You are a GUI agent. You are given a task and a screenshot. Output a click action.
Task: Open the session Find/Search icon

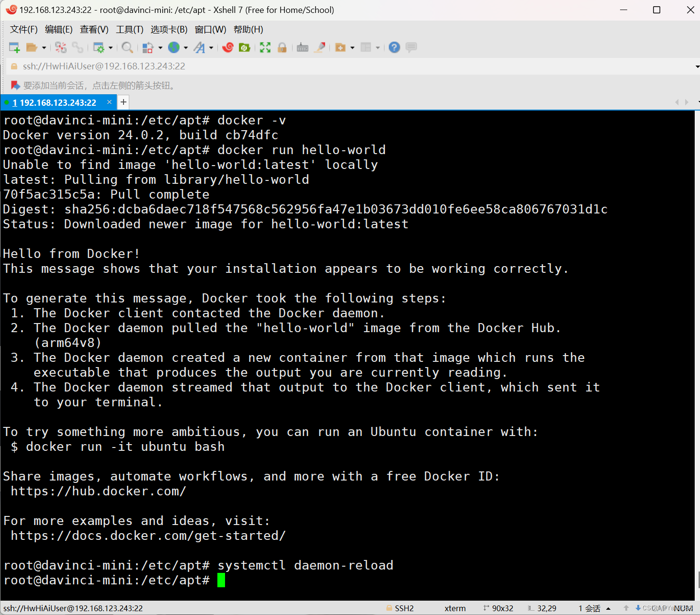(x=127, y=47)
